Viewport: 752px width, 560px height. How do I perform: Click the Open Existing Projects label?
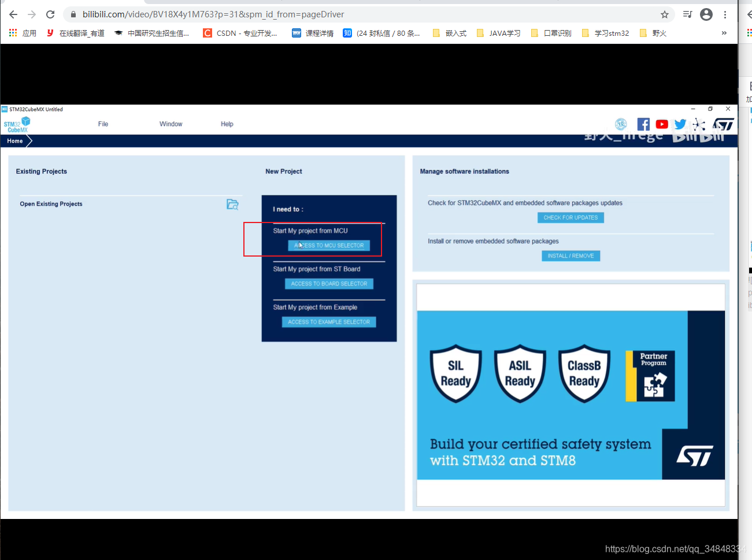(x=51, y=204)
